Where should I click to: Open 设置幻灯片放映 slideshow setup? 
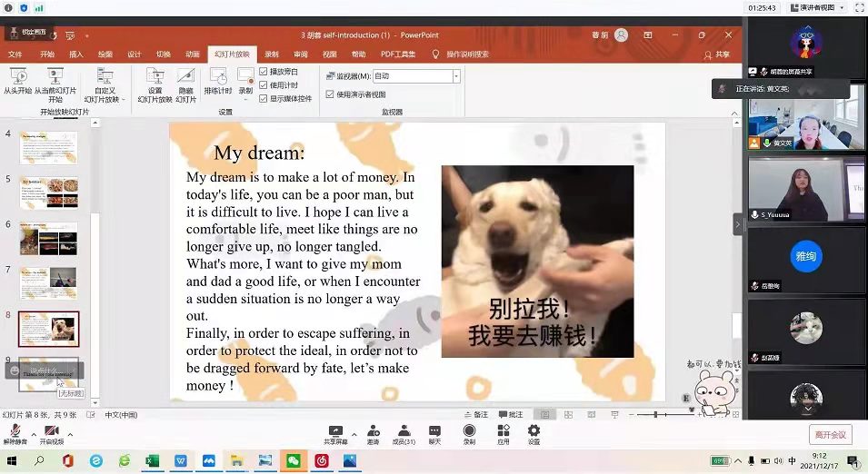[155, 77]
